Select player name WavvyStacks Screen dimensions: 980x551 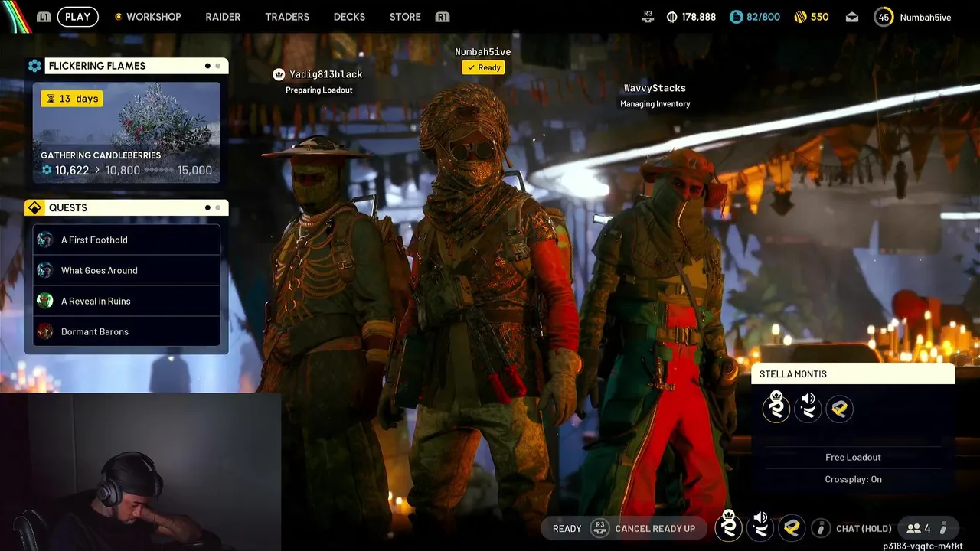coord(655,88)
